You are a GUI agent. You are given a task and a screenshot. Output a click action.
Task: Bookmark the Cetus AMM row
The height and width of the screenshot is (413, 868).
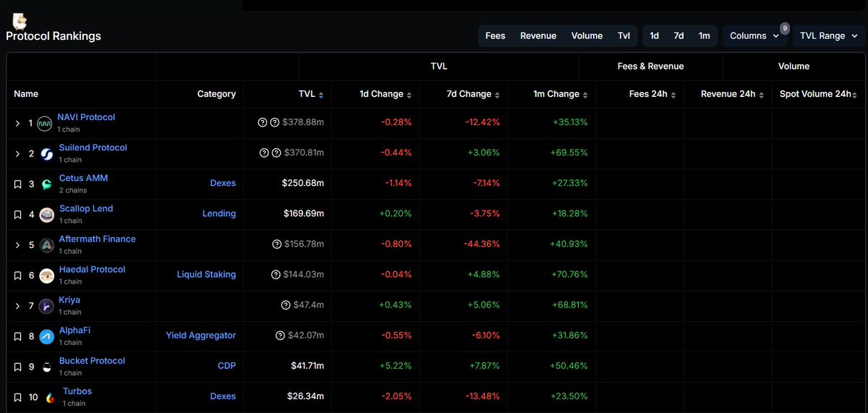18,184
